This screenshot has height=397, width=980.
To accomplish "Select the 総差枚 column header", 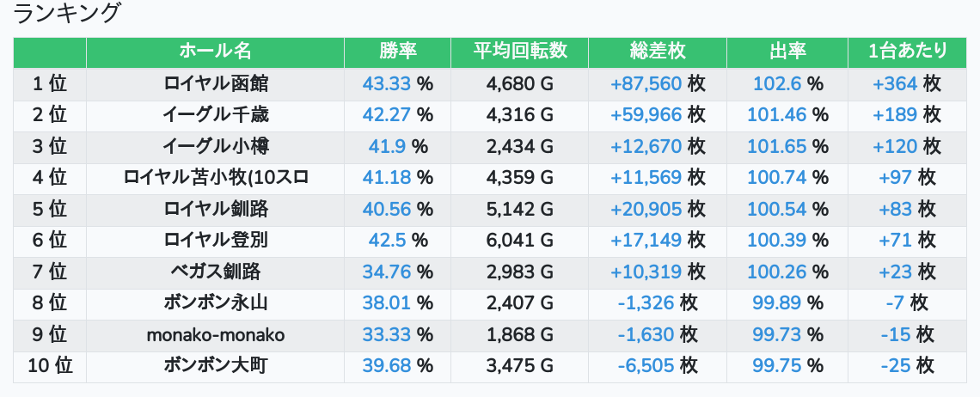I will pyautogui.click(x=657, y=52).
